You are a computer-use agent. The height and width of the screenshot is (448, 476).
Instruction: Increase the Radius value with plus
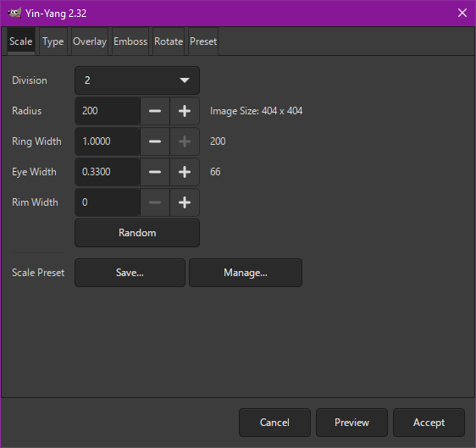(x=185, y=111)
